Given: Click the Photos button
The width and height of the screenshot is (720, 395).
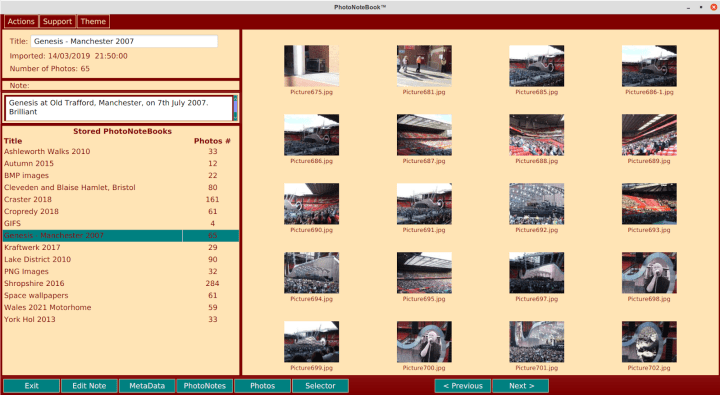Looking at the screenshot, I should [263, 386].
